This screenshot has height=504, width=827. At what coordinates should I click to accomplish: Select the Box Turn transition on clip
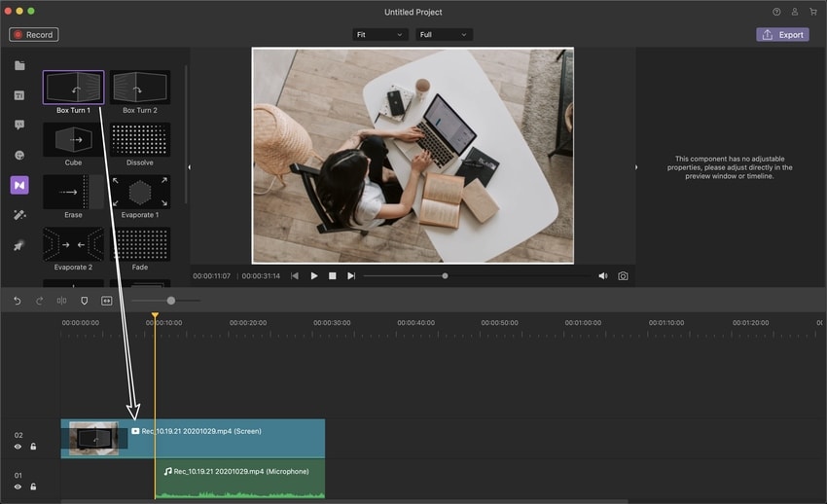pyautogui.click(x=94, y=439)
